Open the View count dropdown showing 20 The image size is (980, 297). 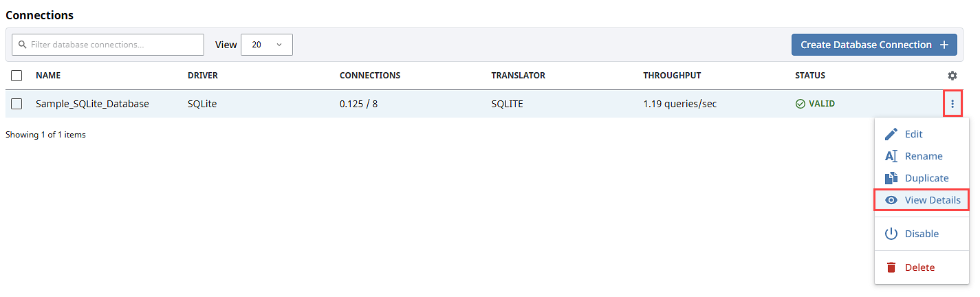point(267,45)
